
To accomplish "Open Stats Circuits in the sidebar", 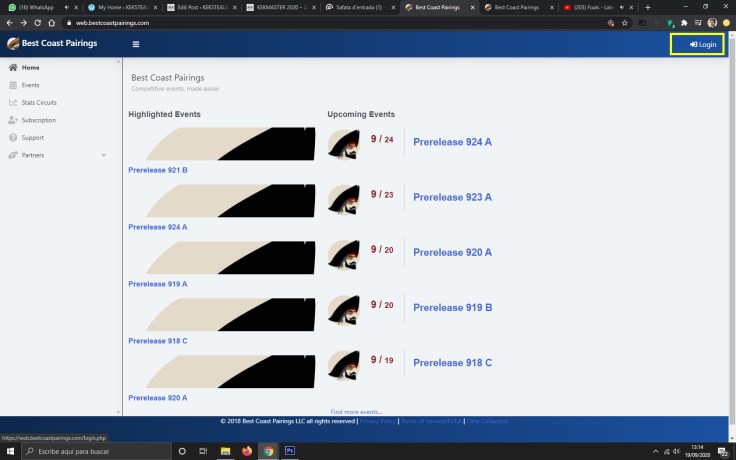I will point(39,102).
